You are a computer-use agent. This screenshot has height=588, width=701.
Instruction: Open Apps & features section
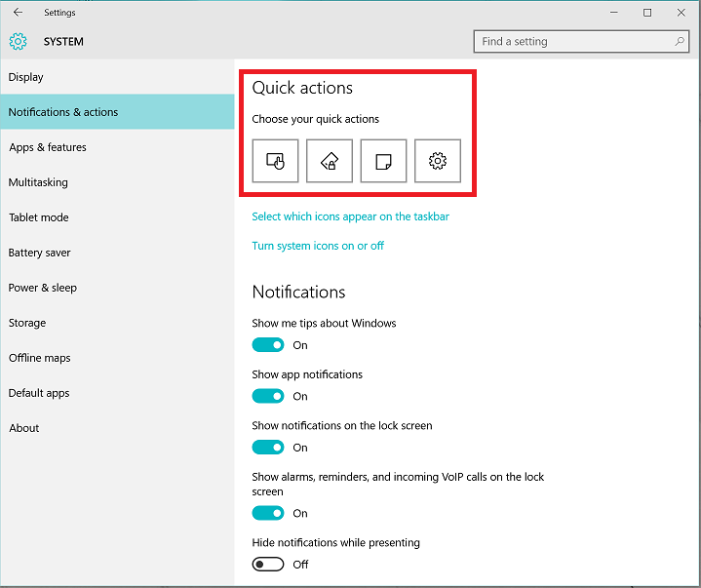coord(117,147)
